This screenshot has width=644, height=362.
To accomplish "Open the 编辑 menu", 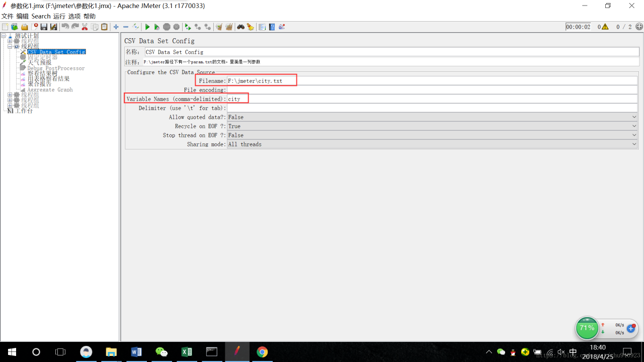I will pos(23,16).
